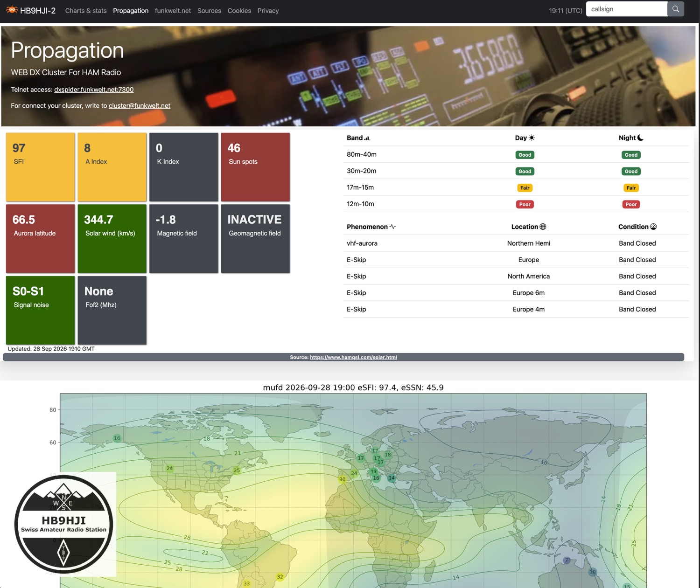Open the Charts & stats menu

point(86,10)
